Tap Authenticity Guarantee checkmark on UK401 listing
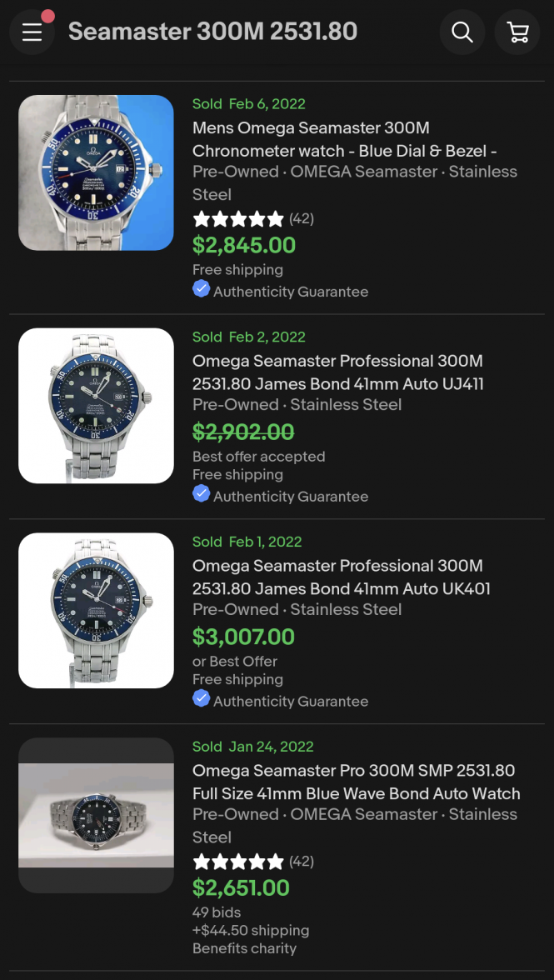 point(201,699)
